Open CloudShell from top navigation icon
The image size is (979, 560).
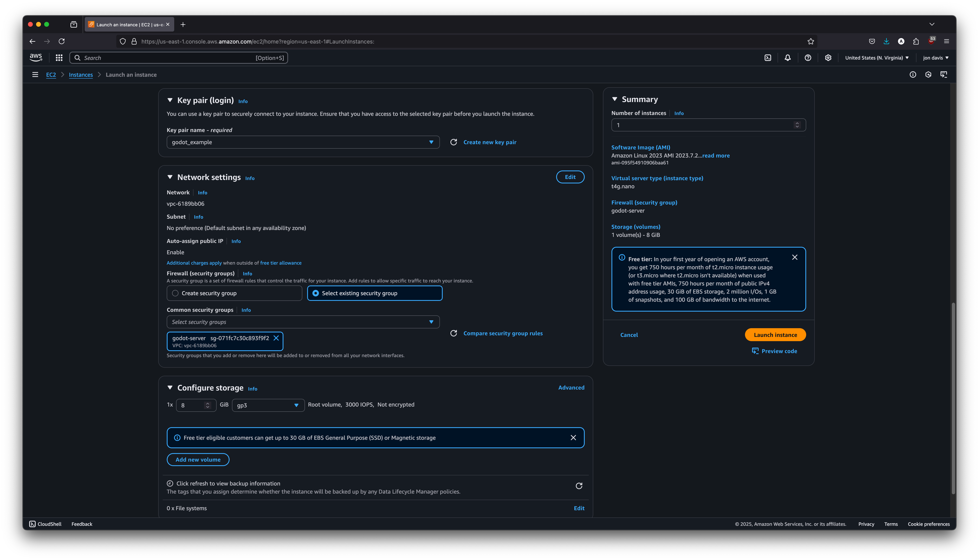click(768, 58)
